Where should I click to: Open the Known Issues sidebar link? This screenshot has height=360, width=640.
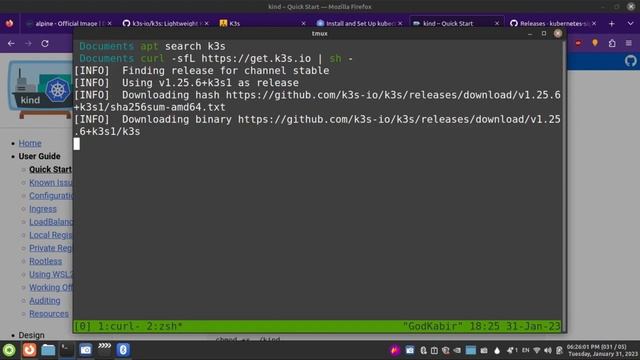[51, 182]
